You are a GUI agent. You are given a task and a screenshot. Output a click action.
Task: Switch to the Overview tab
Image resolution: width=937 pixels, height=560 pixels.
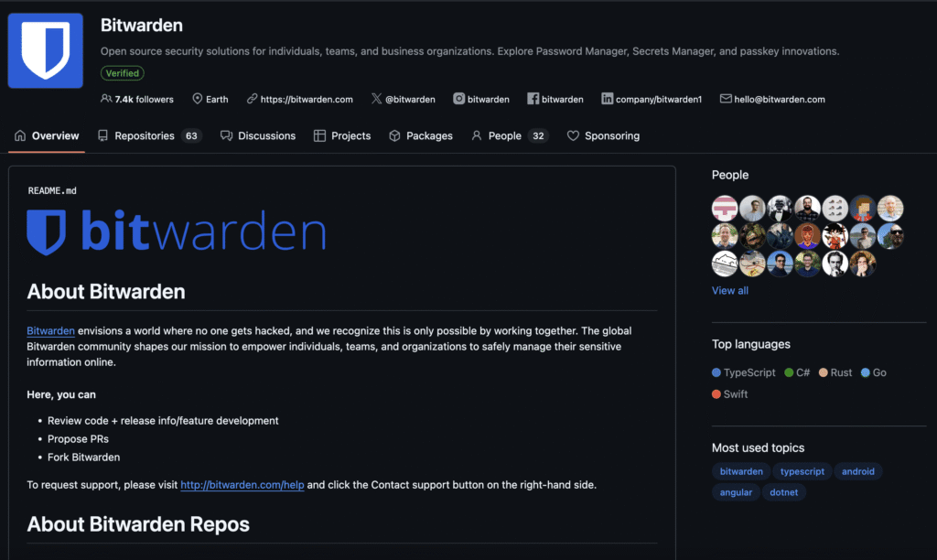[47, 135]
